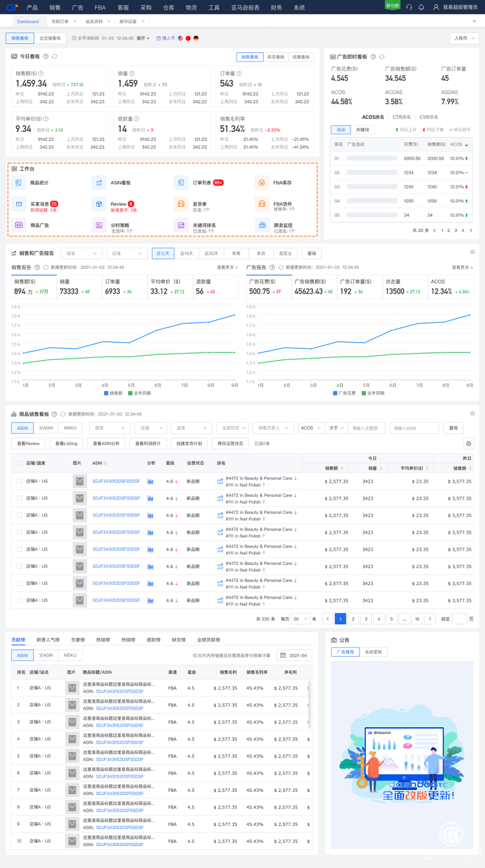Click the 买家消息 envelope icon
Viewport: 485px width, 868px height.
click(19, 204)
